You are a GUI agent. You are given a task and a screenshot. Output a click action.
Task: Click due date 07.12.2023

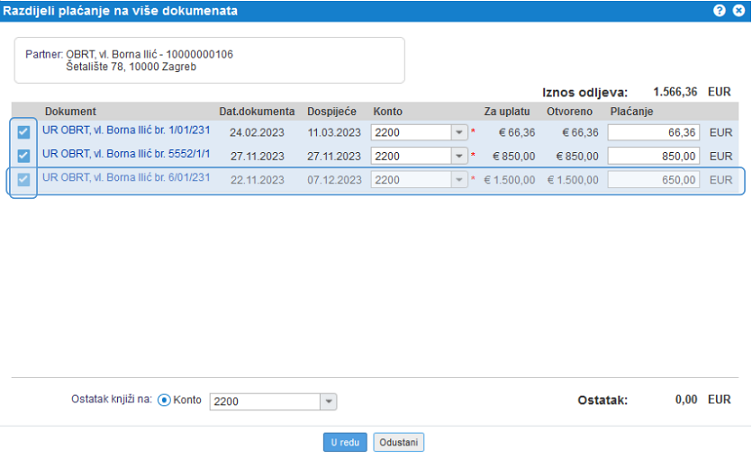point(334,180)
